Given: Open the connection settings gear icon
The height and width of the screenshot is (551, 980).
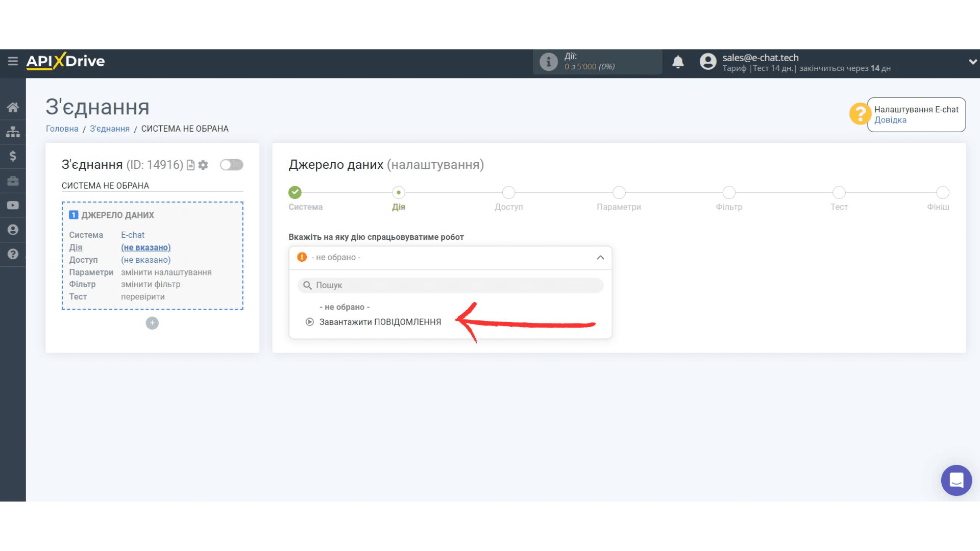Looking at the screenshot, I should point(203,165).
